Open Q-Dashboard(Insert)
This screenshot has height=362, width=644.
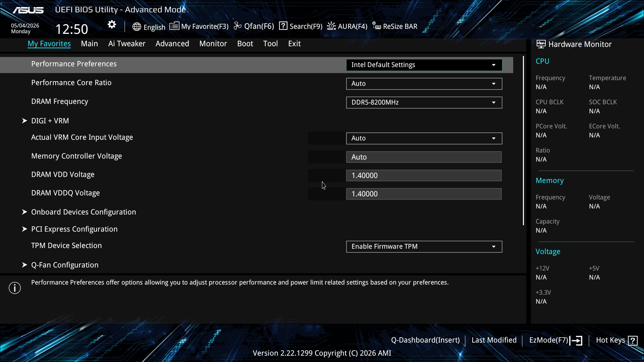(x=425, y=340)
